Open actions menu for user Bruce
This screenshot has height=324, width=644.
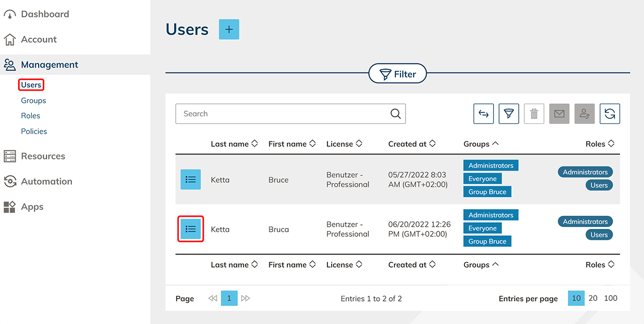tap(191, 180)
